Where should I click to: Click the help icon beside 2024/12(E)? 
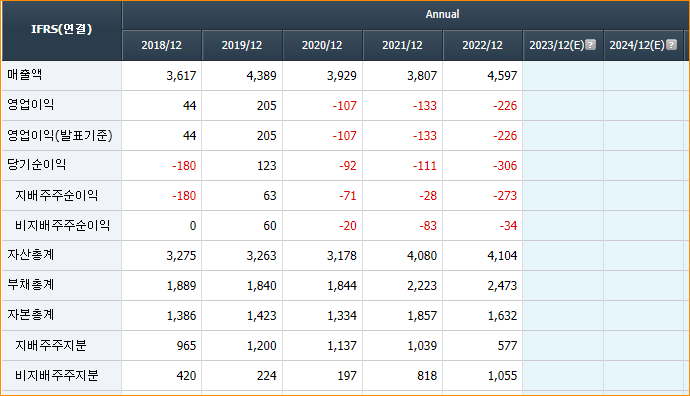coord(672,45)
